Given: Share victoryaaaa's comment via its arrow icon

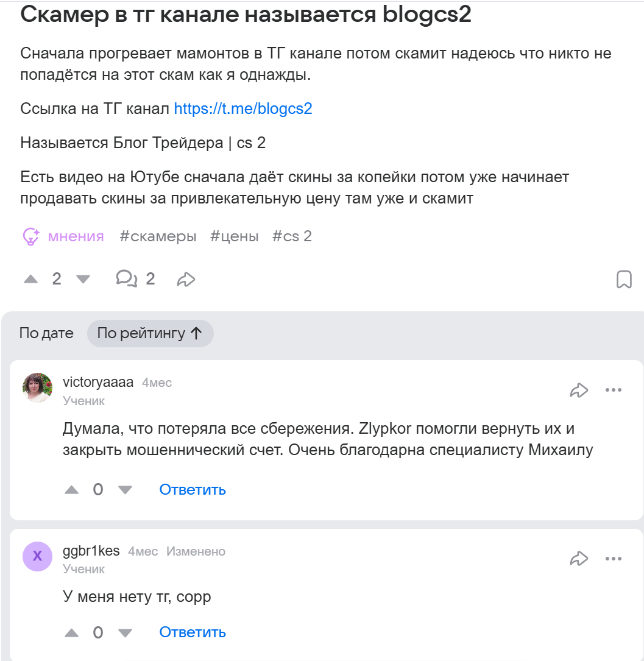Looking at the screenshot, I should tap(579, 390).
